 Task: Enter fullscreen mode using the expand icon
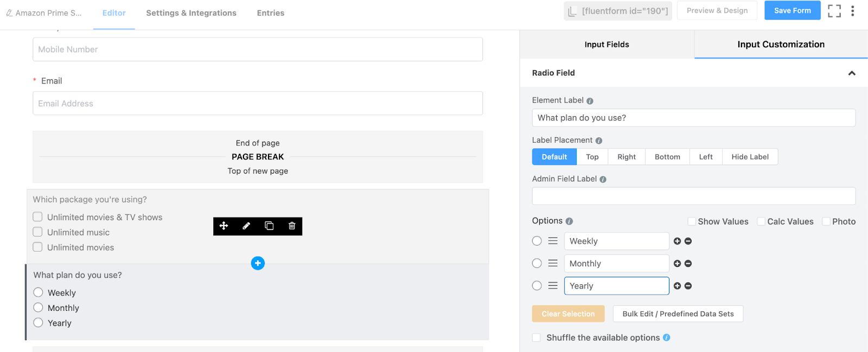pos(834,11)
